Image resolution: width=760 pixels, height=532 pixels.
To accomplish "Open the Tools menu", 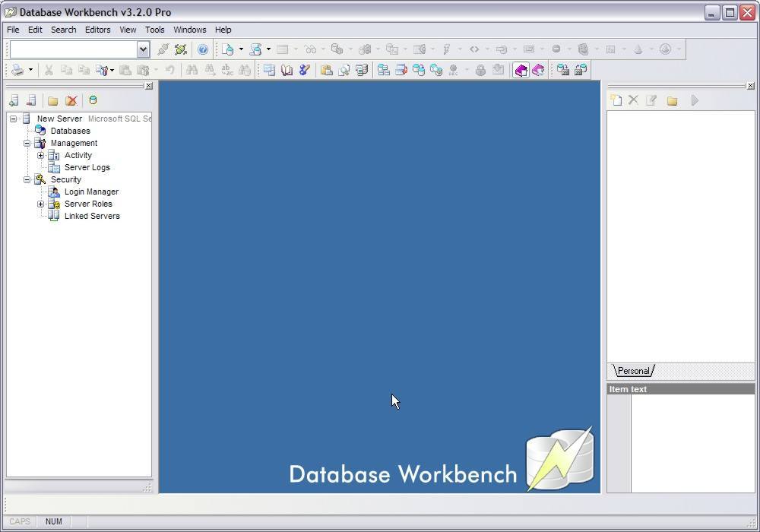I will click(154, 30).
